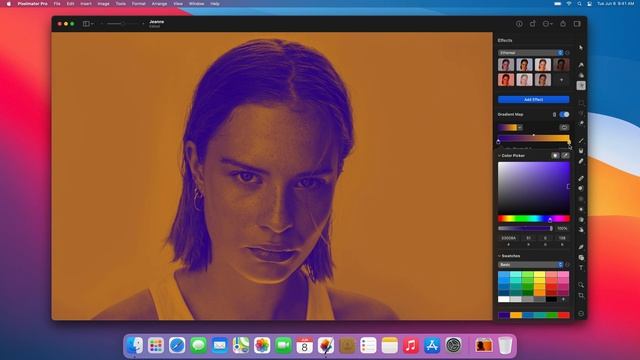Open Control Center in the menu bar
Image resolution: width=640 pixels, height=360 pixels.
click(589, 4)
